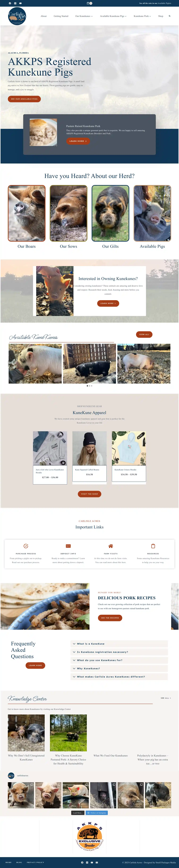Select the Our Boars pig thumbnail

click(27, 213)
